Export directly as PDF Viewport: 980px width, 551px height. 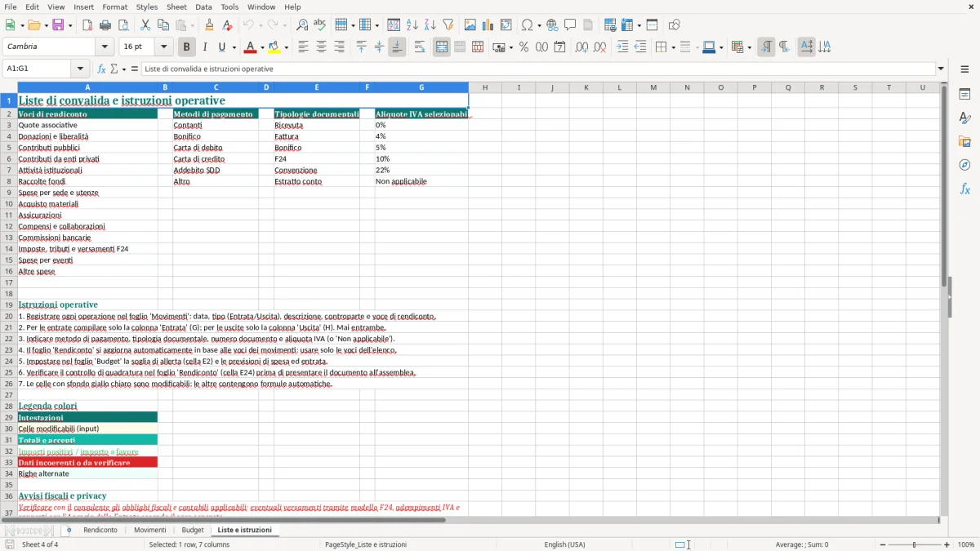click(x=87, y=25)
